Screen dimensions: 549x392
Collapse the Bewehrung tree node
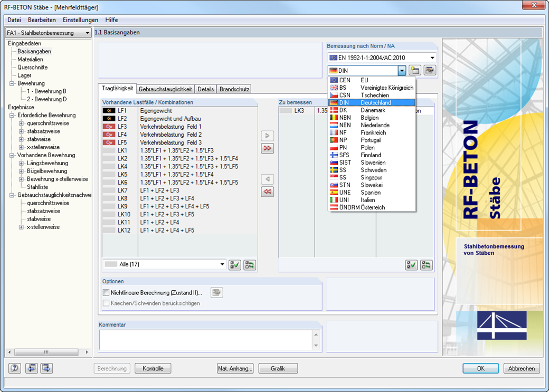(x=12, y=83)
